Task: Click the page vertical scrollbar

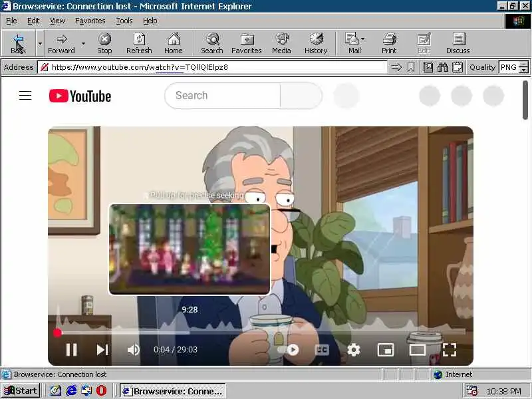Action: (525, 100)
